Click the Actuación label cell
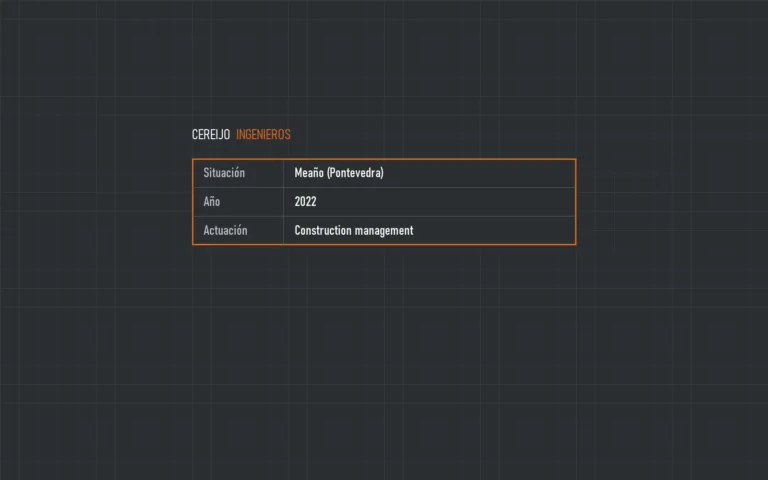The height and width of the screenshot is (480, 768). click(x=238, y=230)
